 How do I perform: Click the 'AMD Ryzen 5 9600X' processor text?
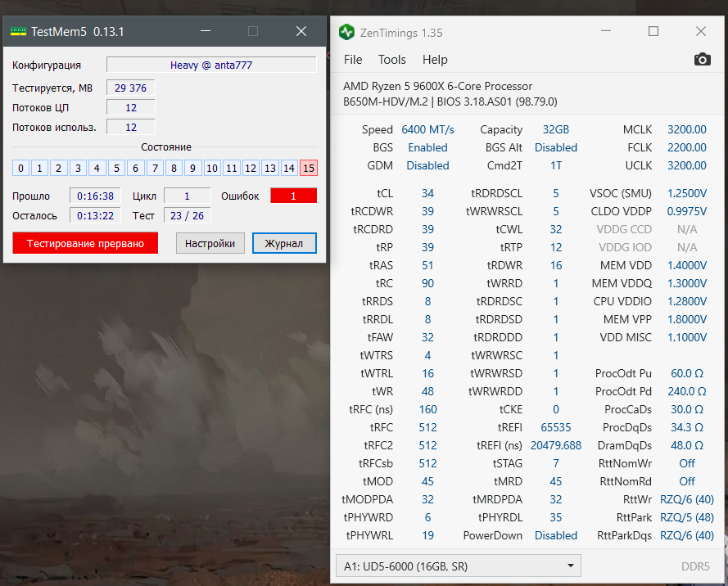point(438,86)
